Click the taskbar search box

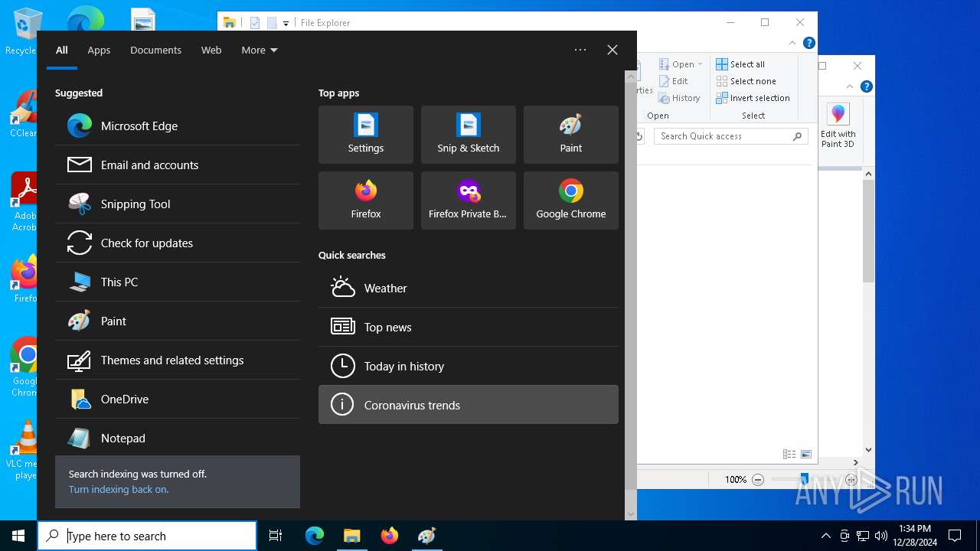pos(147,536)
